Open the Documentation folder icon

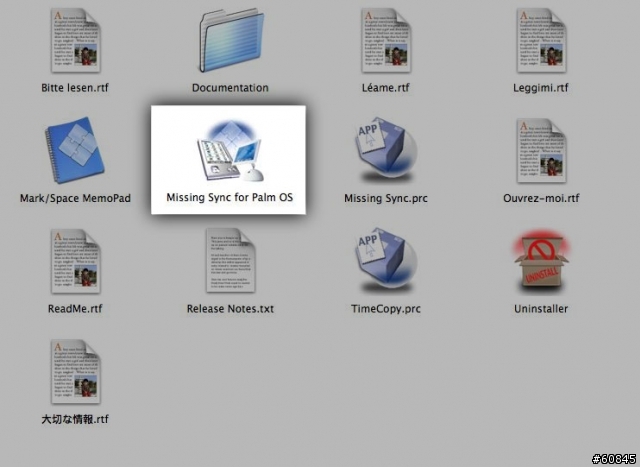[231, 41]
